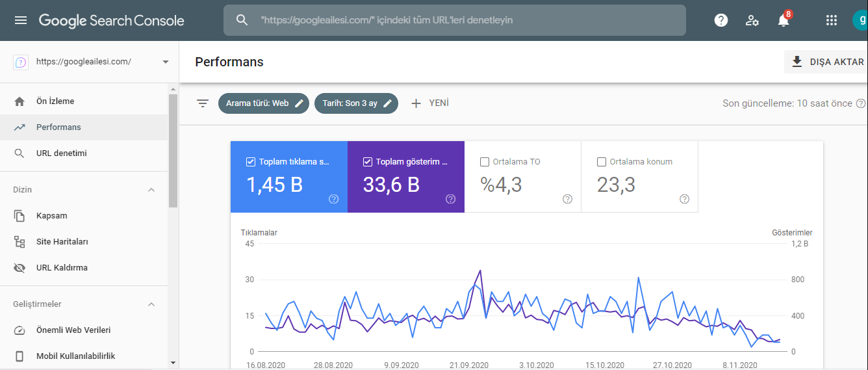This screenshot has height=370, width=868.
Task: Check the Ortalama konum checkbox
Action: coord(601,162)
